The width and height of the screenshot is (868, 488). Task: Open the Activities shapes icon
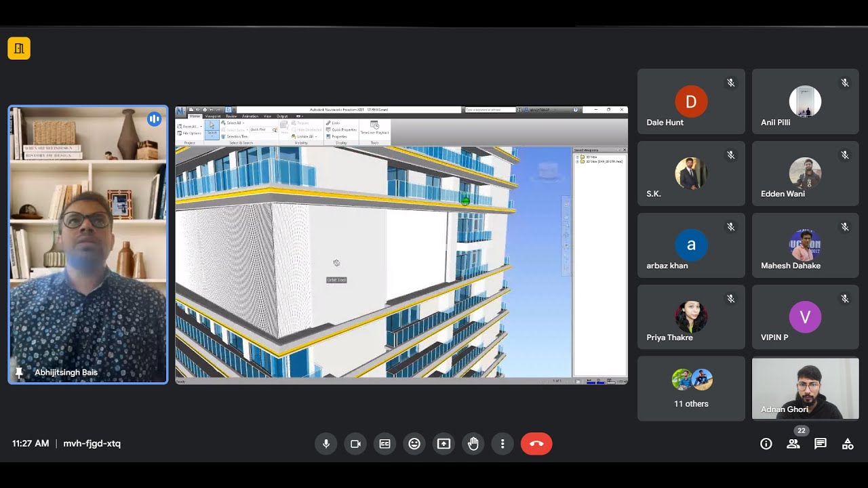coord(848,444)
